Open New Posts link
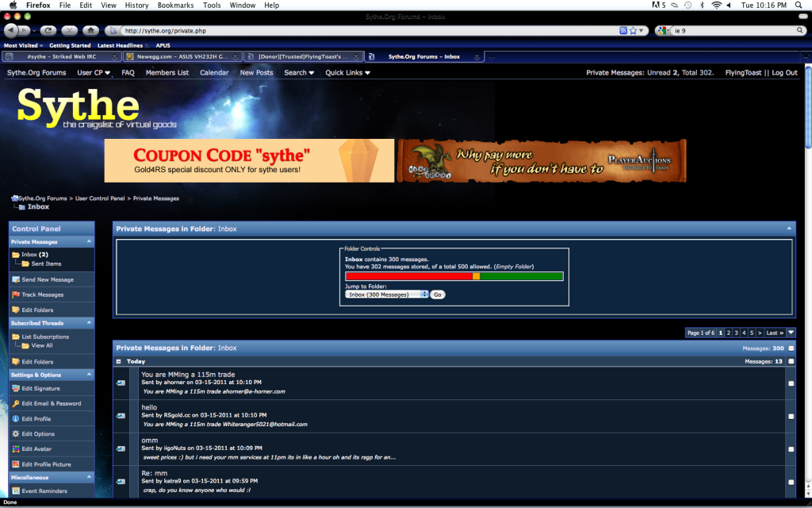 256,72
